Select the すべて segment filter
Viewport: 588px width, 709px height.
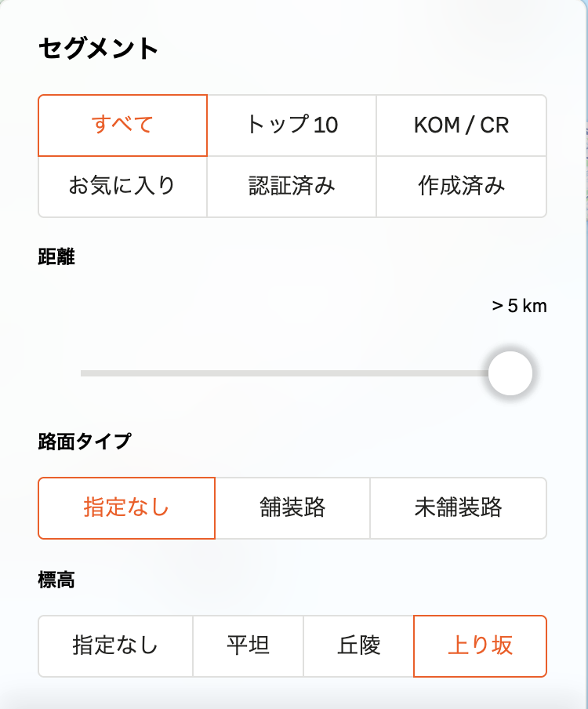[122, 125]
